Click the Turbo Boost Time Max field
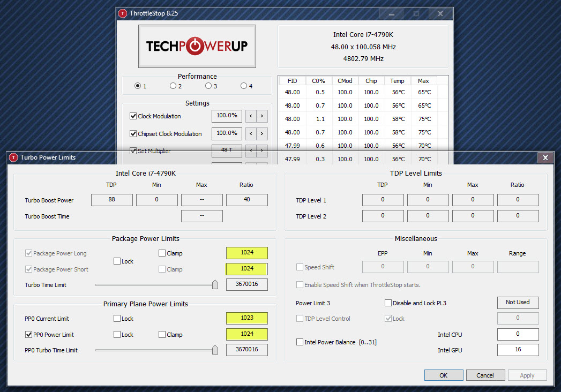Screen dimensions: 561x392 (x=202, y=216)
